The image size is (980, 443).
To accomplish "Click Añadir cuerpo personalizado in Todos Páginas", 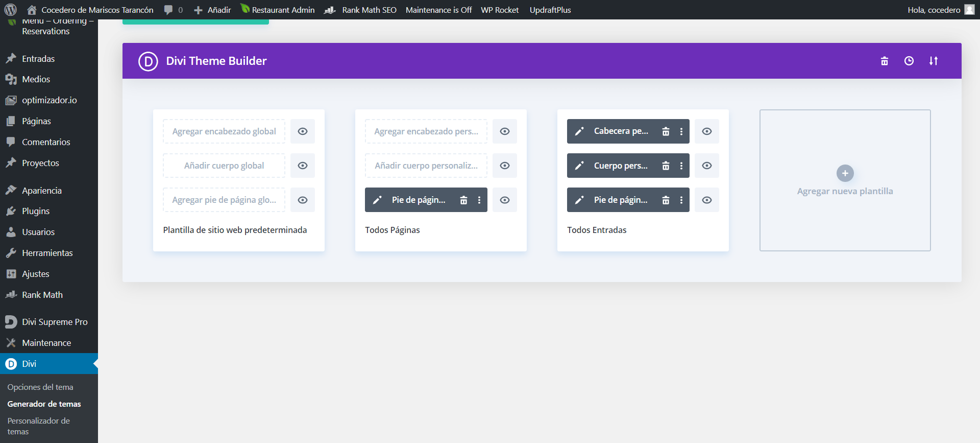I will (426, 166).
